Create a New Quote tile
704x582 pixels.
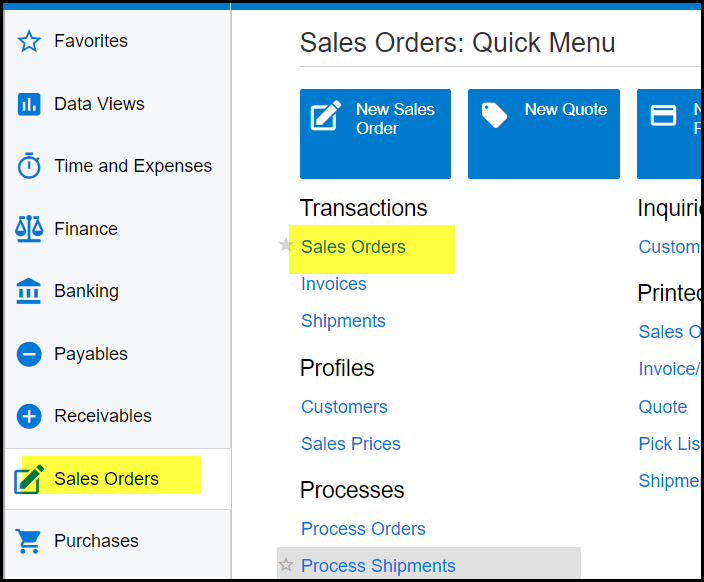[x=543, y=134]
